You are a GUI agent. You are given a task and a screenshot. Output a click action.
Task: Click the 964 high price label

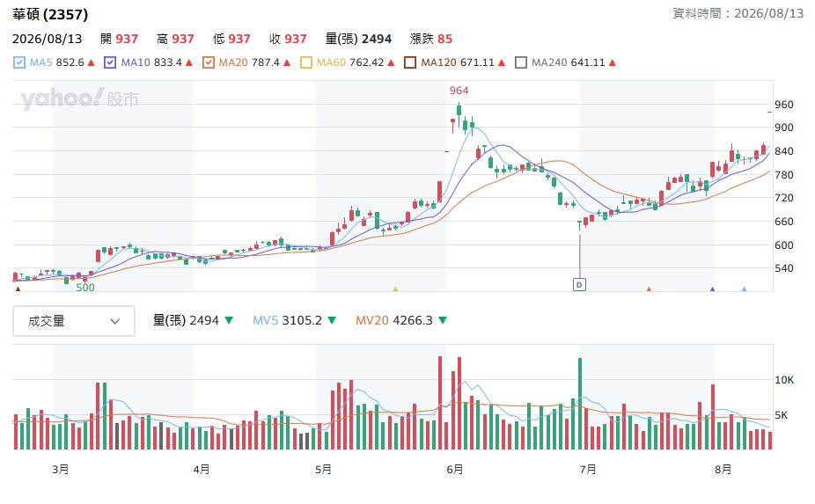click(x=459, y=91)
